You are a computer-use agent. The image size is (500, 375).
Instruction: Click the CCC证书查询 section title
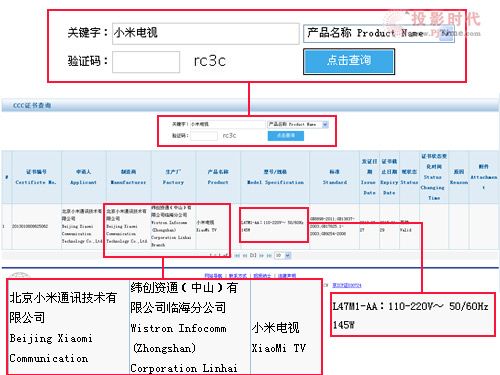point(32,105)
